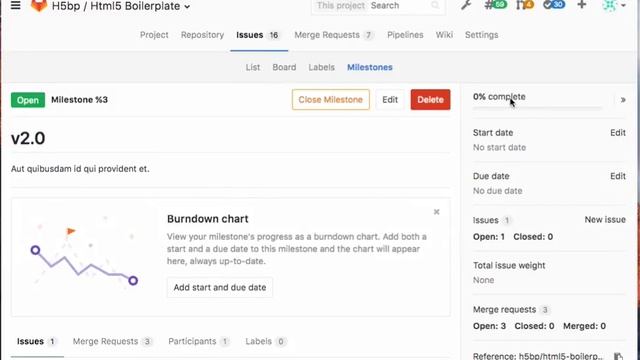Viewport: 640px width, 360px height.
Task: Select the Milestones sub-tab
Action: 370,67
